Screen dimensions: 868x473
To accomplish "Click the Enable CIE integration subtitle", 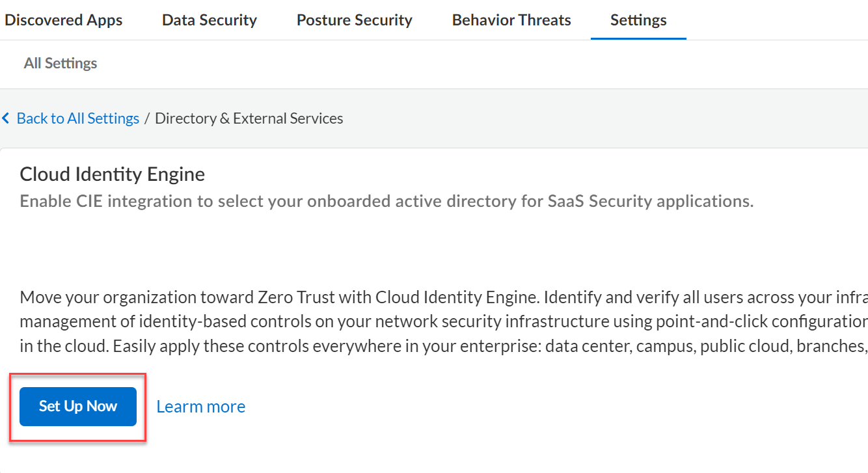I will pyautogui.click(x=387, y=201).
